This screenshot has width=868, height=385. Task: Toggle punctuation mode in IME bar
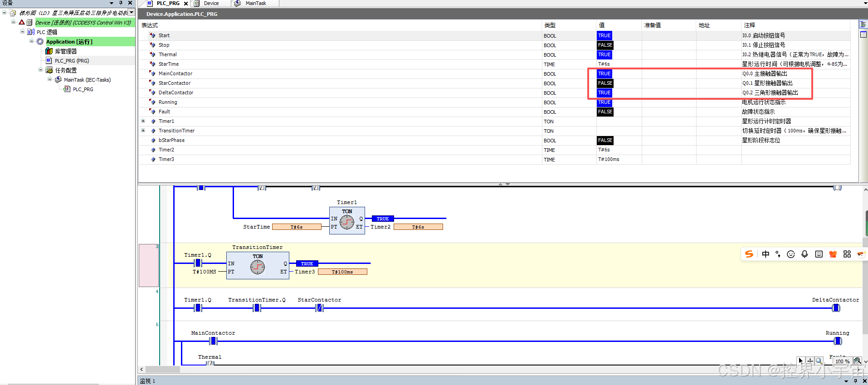tap(778, 254)
